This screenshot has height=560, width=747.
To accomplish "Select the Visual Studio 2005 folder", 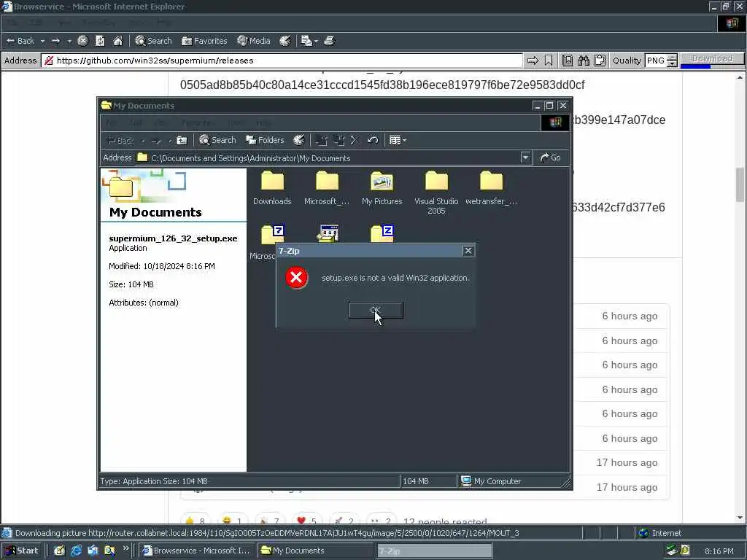I will point(436,192).
